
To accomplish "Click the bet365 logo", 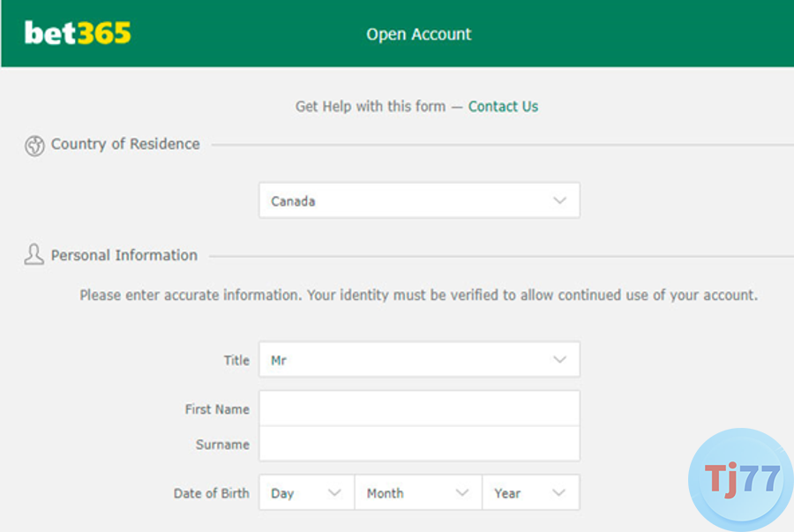I will click(x=77, y=34).
